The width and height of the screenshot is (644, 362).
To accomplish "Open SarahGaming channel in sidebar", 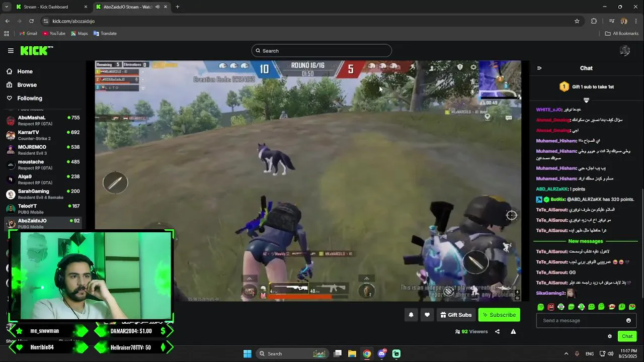I will [43, 194].
